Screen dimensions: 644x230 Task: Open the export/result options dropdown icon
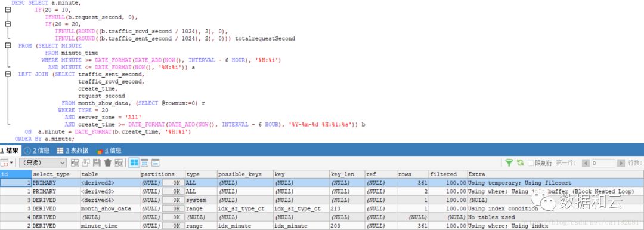click(7, 163)
